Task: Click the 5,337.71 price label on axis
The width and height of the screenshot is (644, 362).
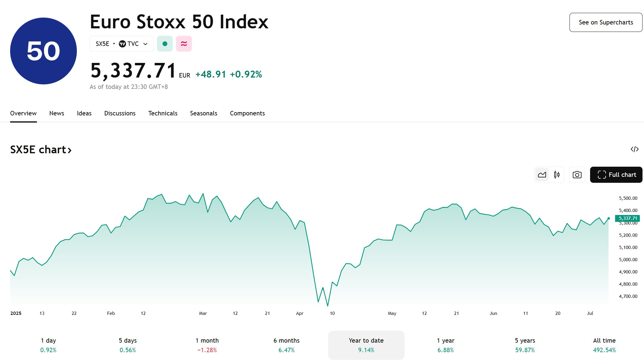Action: [627, 218]
